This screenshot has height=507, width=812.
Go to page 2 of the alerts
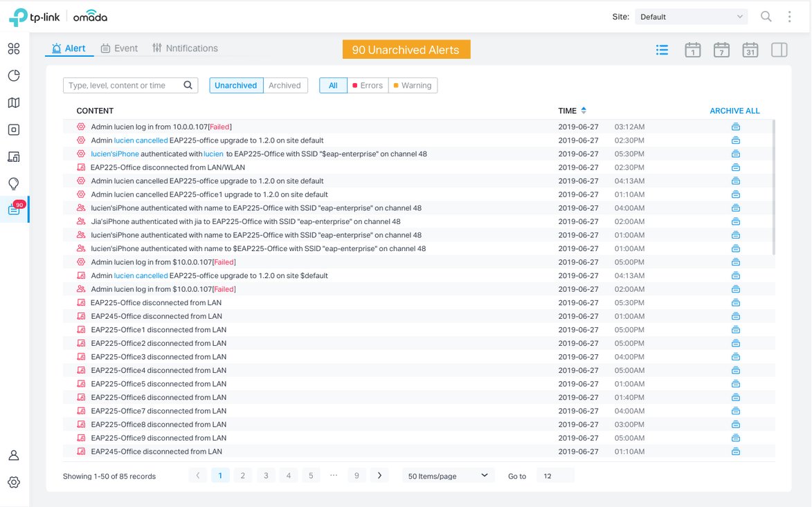(242, 475)
